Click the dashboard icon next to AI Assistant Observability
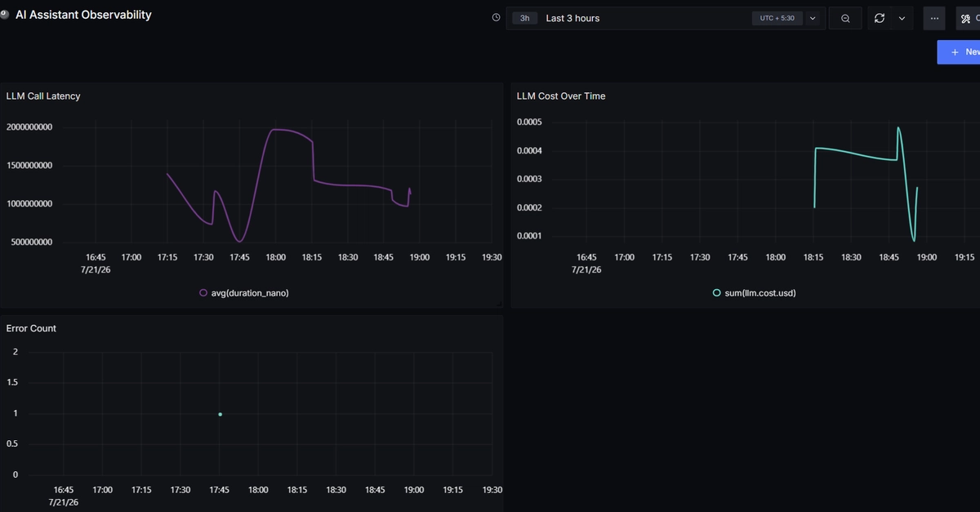980x512 pixels. pyautogui.click(x=5, y=15)
